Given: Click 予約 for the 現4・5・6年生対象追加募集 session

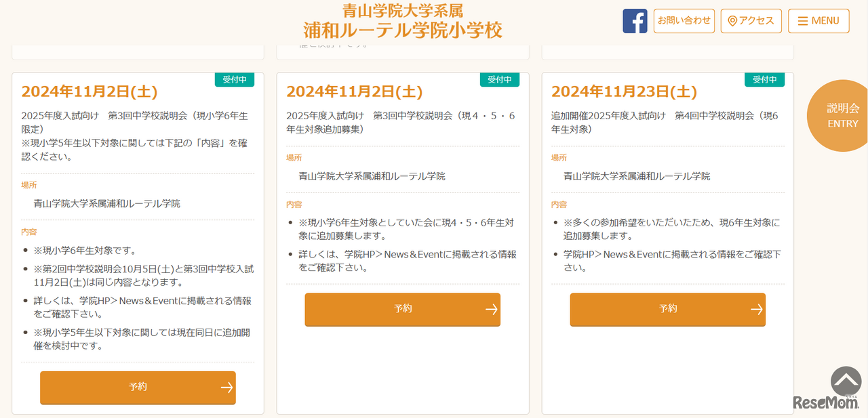Looking at the screenshot, I should point(403,310).
